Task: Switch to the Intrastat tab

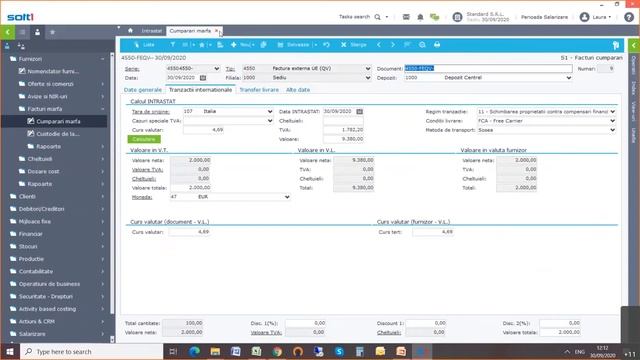Action: pos(151,31)
